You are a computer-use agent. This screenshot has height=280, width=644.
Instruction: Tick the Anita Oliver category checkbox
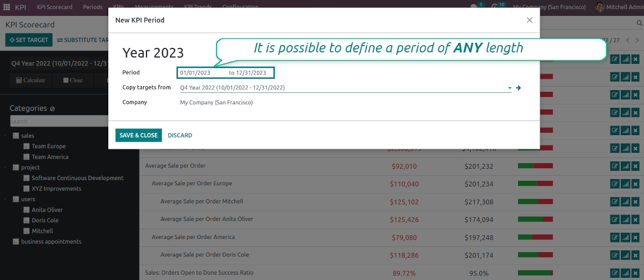coord(26,210)
